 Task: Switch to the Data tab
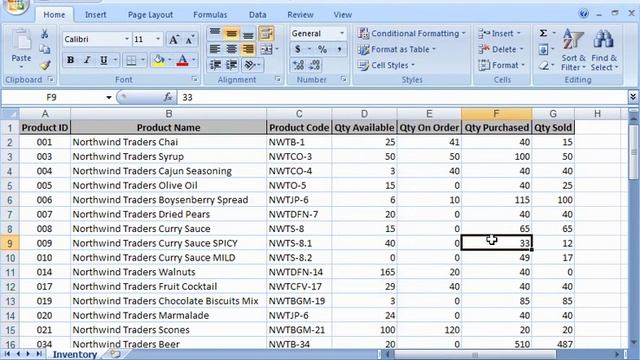pyautogui.click(x=258, y=15)
